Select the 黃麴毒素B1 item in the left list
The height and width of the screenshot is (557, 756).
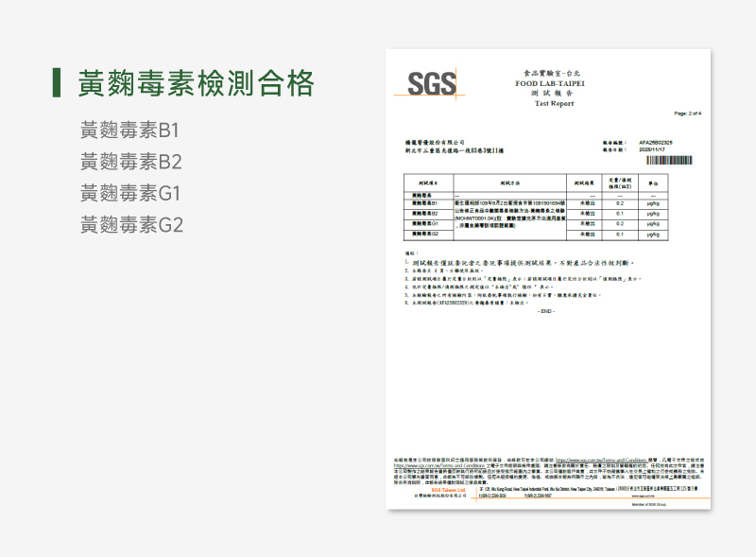(x=130, y=130)
